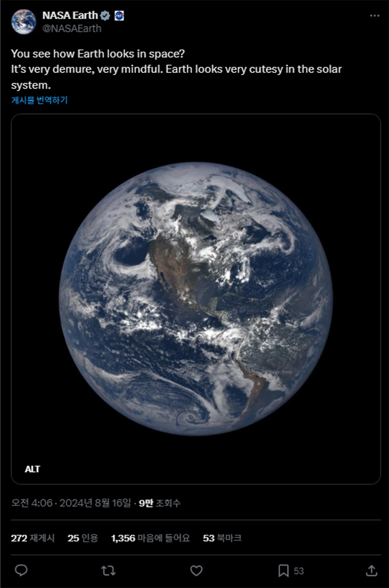Show the image ALT description badge
The height and width of the screenshot is (588, 389).
(x=32, y=469)
